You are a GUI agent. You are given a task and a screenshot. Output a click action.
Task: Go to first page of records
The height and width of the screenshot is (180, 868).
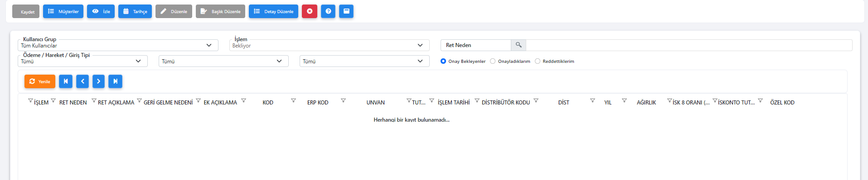pos(66,81)
